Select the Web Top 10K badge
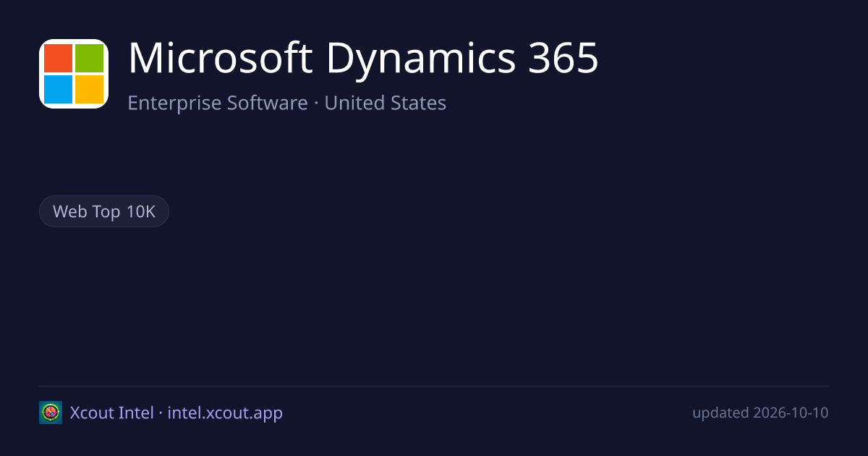868x456 pixels. click(104, 211)
